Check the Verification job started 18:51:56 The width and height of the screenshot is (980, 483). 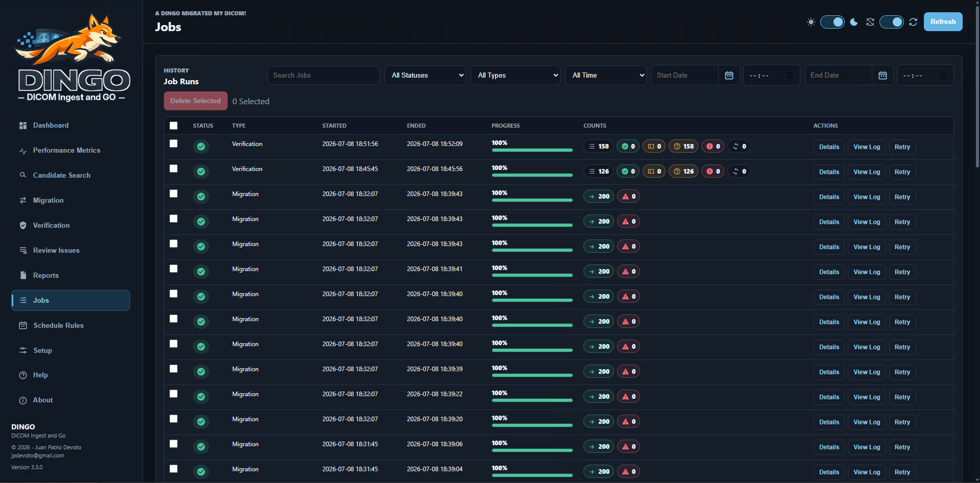click(x=174, y=143)
